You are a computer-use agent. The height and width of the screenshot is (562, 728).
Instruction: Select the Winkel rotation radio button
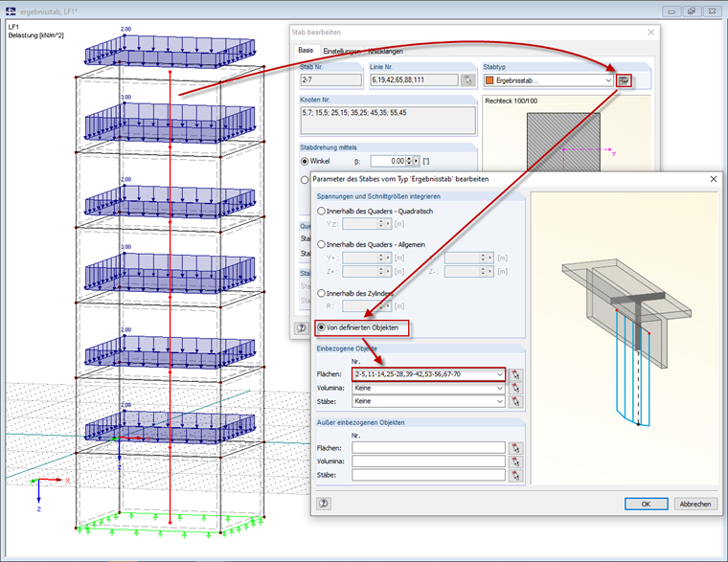point(305,161)
